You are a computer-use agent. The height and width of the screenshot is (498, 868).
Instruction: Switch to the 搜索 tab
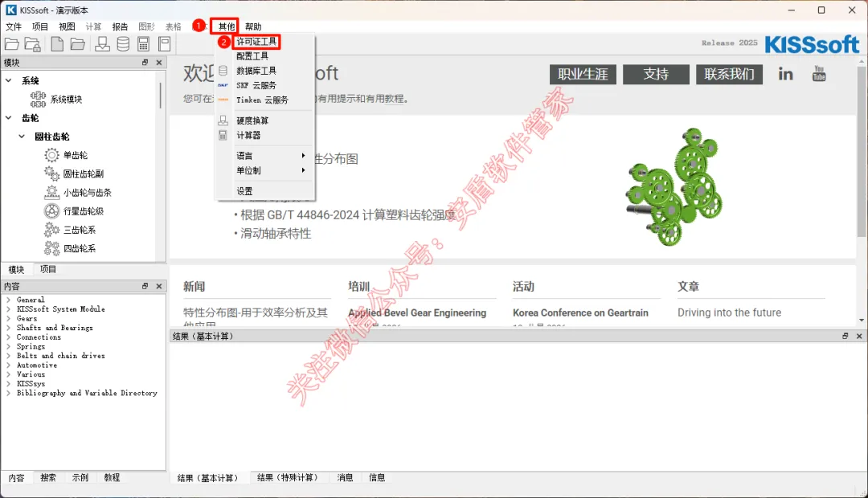47,478
